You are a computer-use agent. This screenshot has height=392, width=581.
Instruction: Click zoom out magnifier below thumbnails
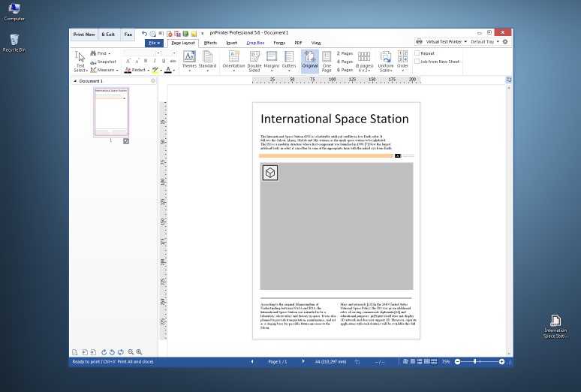coord(131,352)
